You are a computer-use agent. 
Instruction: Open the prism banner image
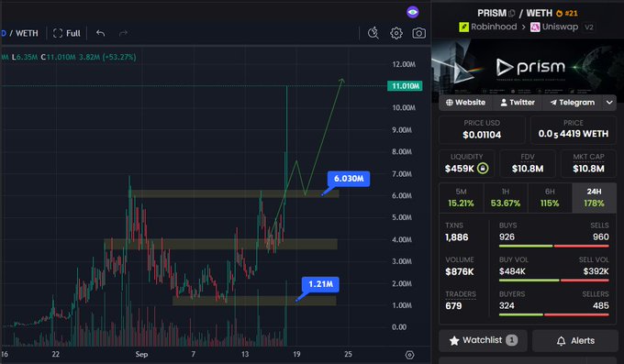pyautogui.click(x=528, y=66)
